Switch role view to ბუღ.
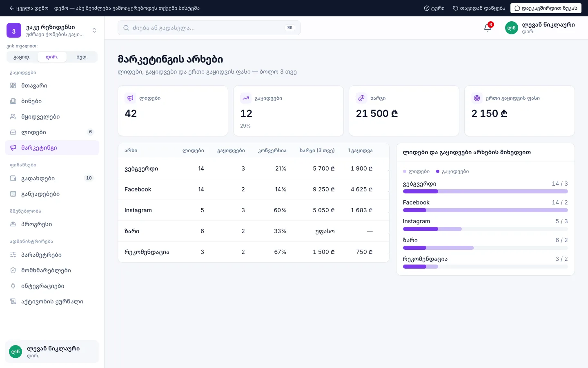Viewport: 588px width, 368px height. 82,57
